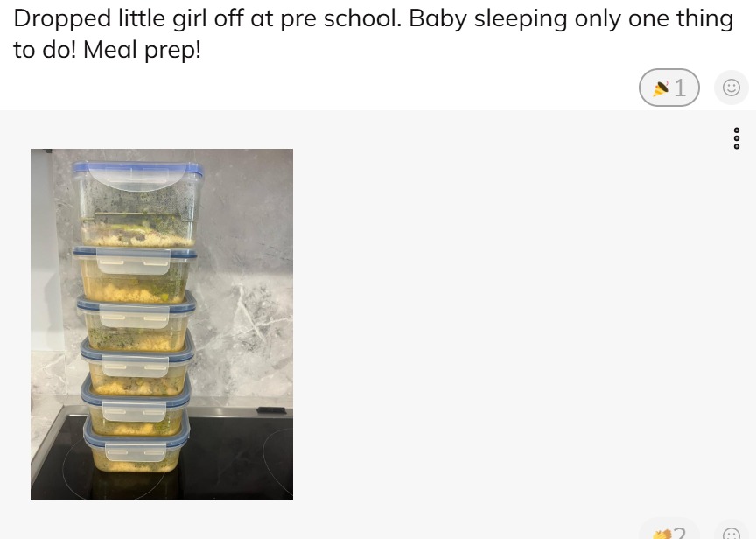Click the party popper emoji reaction
The image size is (756, 539).
(x=661, y=88)
